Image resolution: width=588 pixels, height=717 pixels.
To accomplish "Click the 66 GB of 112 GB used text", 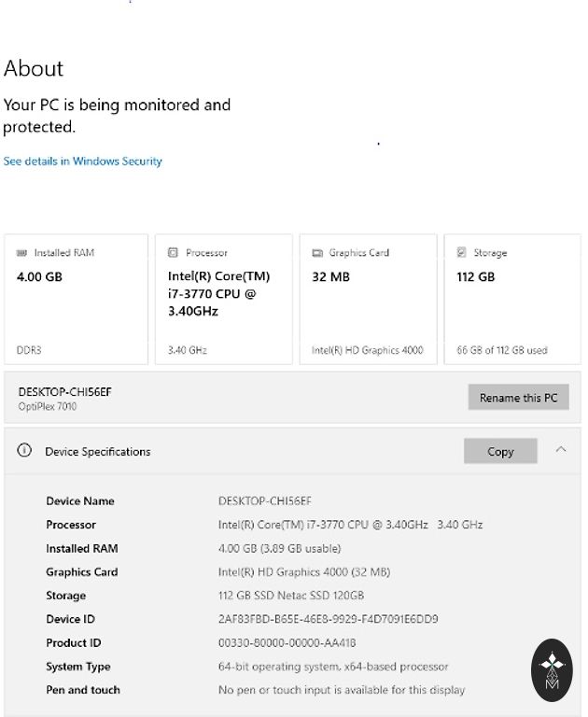I will pos(502,351).
